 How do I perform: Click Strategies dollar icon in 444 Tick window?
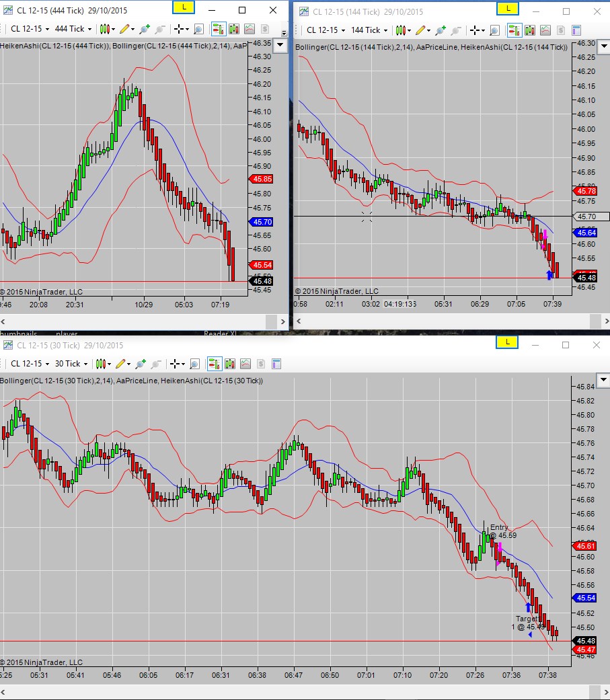[x=265, y=29]
